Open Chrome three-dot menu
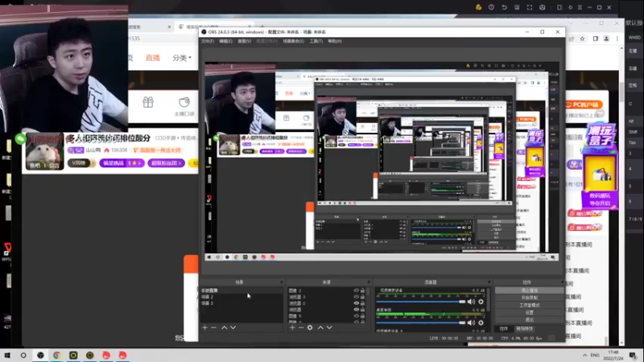644x362 pixels. coord(617,39)
